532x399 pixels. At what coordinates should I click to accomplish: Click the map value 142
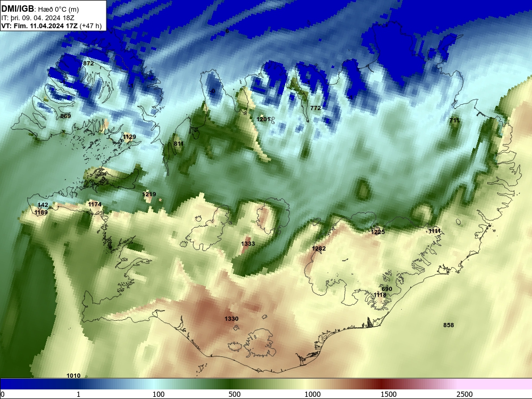43,205
